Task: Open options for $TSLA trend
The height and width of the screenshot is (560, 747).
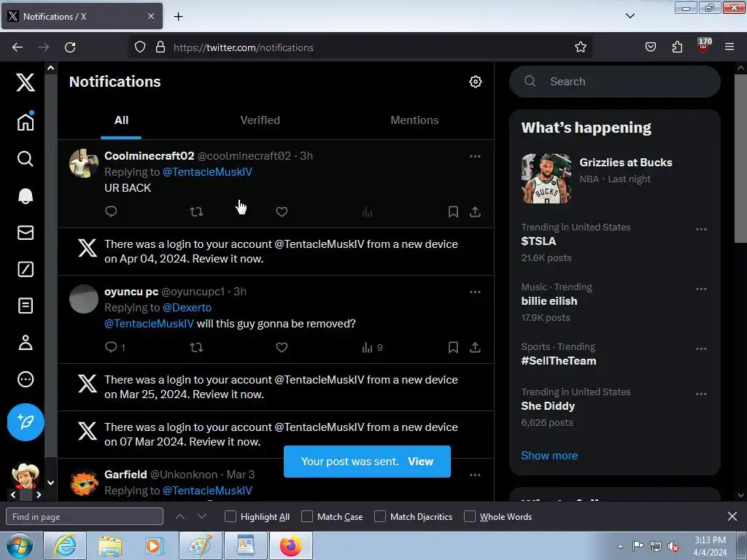Action: pos(701,229)
